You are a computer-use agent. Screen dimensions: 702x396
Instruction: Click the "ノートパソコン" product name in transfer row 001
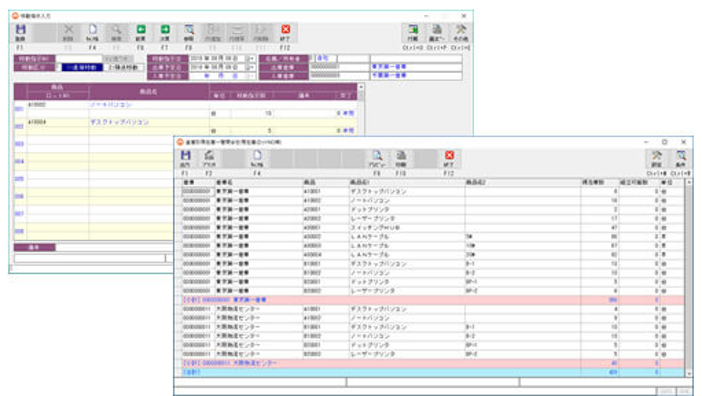tap(111, 105)
